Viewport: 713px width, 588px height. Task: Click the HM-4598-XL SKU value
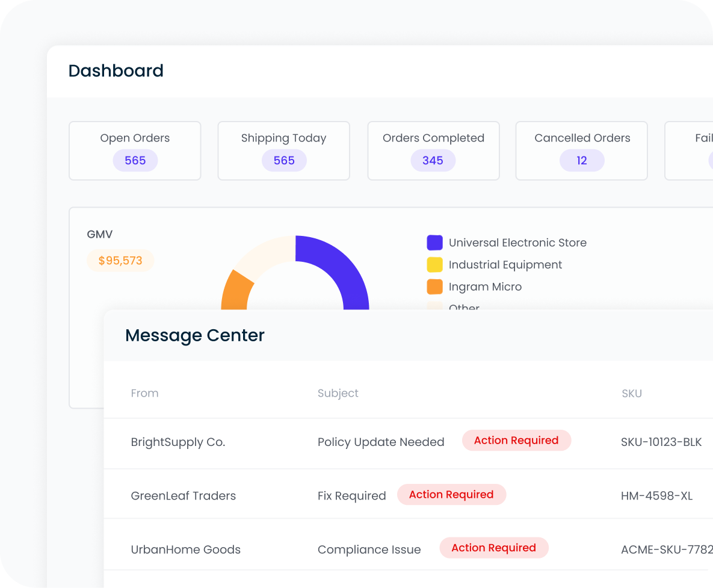pos(656,496)
